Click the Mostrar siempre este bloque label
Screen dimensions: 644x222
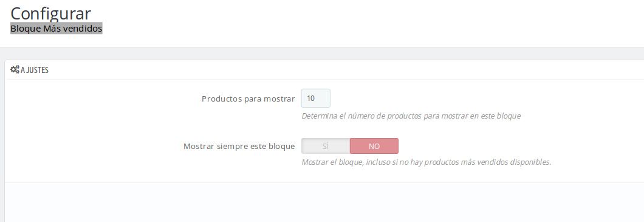point(239,146)
